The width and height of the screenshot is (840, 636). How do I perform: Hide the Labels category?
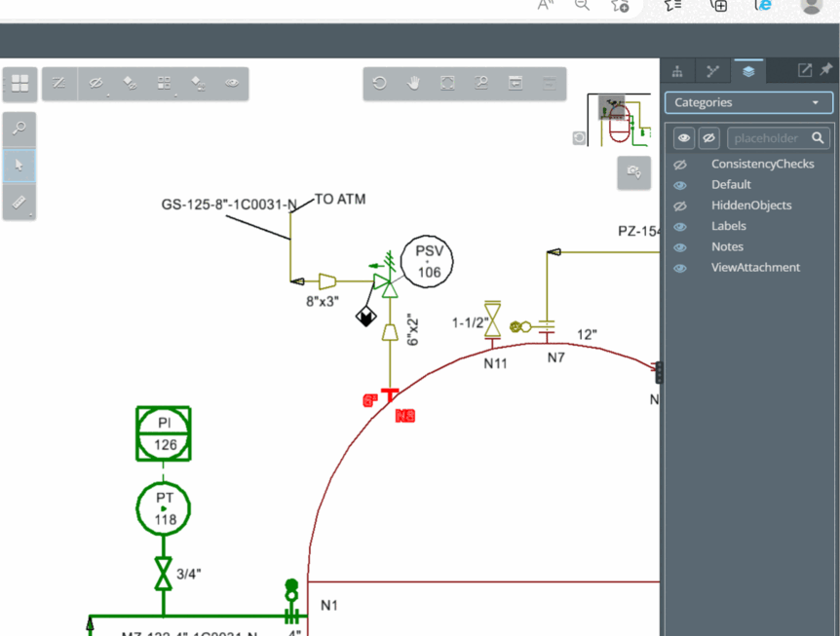[x=680, y=227]
